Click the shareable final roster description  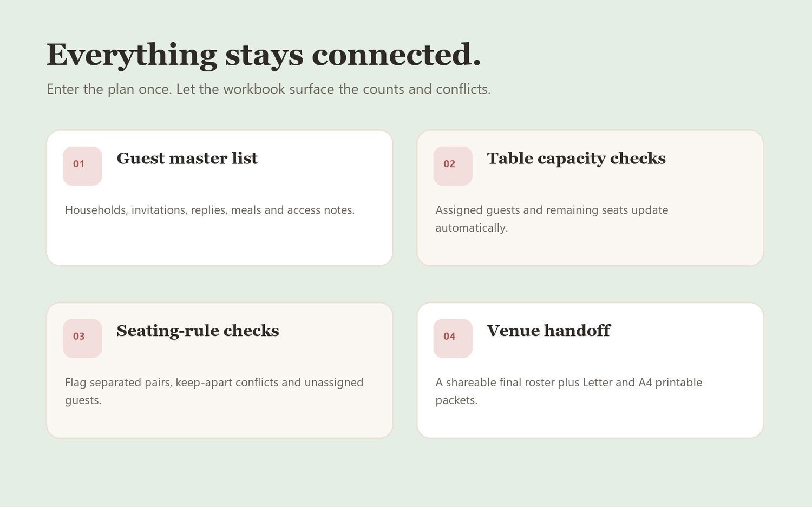click(x=568, y=391)
